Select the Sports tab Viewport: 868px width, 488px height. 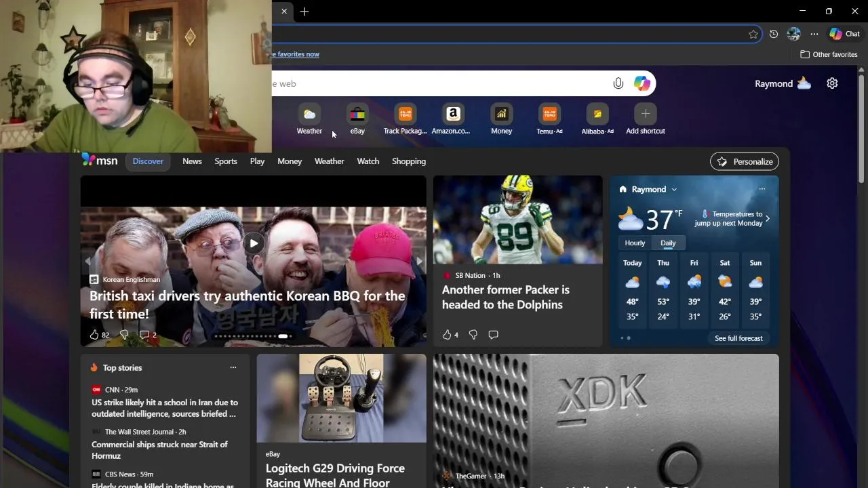(226, 161)
